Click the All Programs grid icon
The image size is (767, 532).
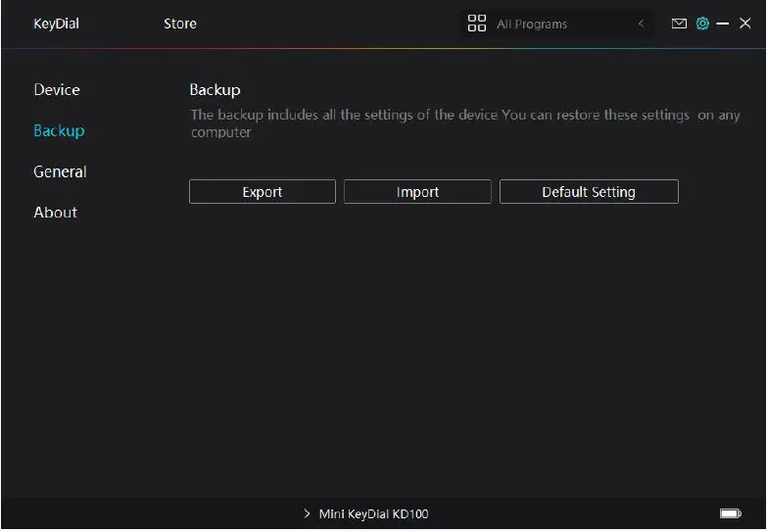tap(476, 23)
